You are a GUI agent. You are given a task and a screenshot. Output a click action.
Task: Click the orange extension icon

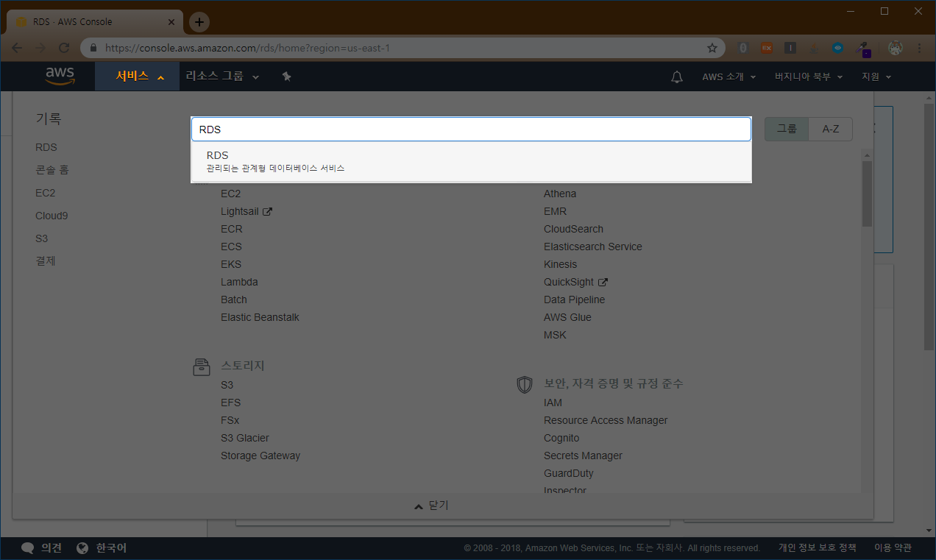tap(767, 48)
